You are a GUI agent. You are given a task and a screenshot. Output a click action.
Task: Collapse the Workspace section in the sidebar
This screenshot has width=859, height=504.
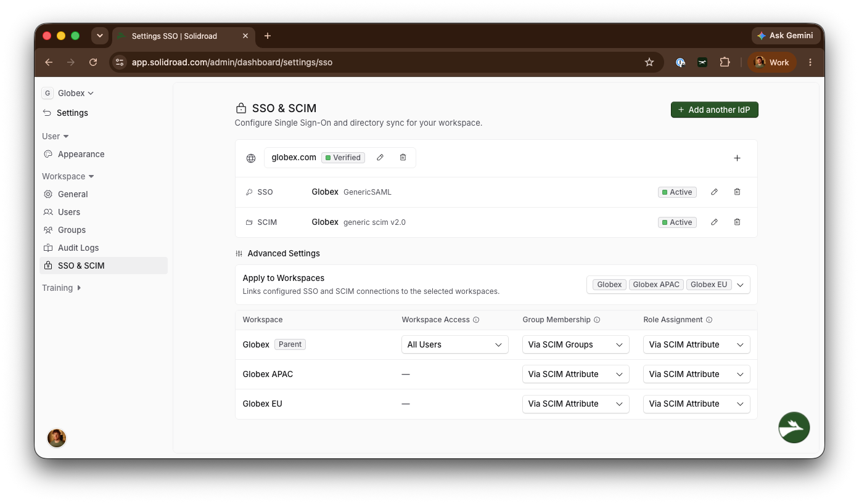(x=68, y=176)
